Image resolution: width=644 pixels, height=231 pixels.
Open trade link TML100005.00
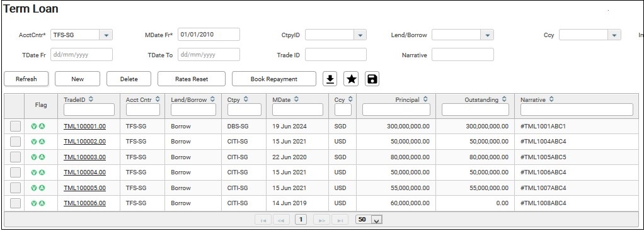point(84,188)
